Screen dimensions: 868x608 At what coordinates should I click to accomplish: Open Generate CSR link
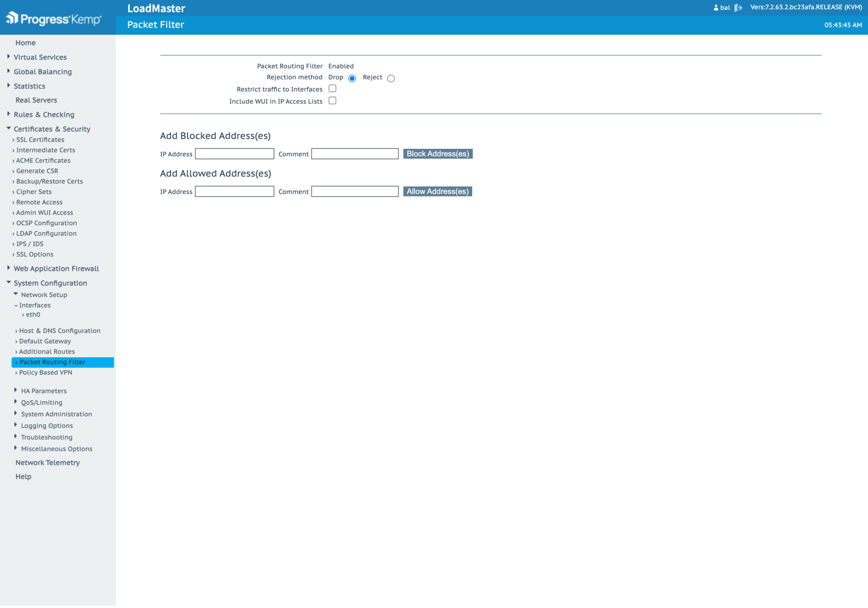37,171
